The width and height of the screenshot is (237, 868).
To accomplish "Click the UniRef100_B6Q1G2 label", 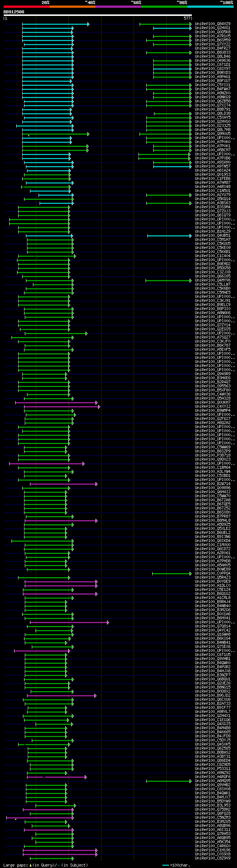I will (x=213, y=594).
